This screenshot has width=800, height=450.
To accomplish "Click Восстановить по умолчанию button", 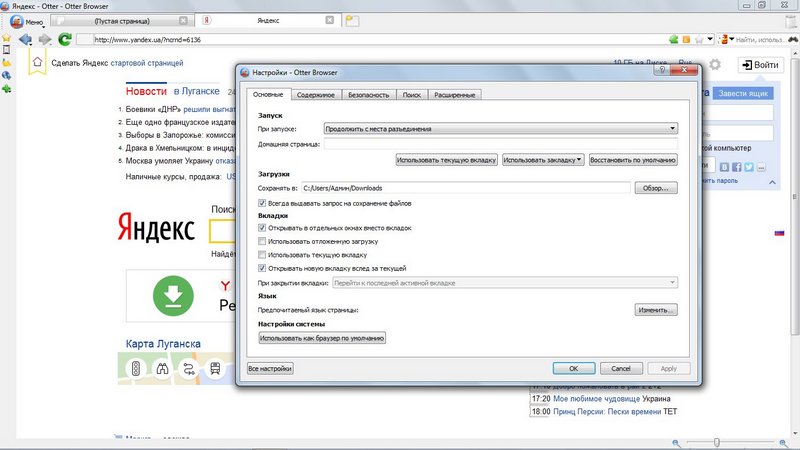I will [633, 160].
